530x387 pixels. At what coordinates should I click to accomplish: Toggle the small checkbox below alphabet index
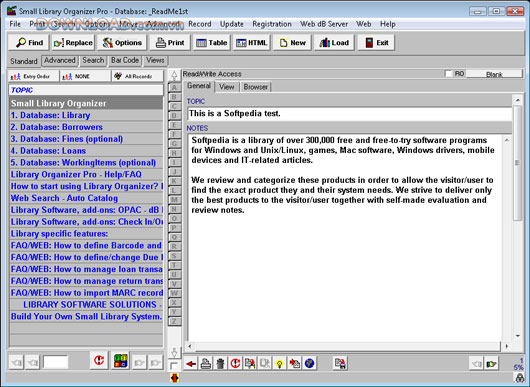174,366
